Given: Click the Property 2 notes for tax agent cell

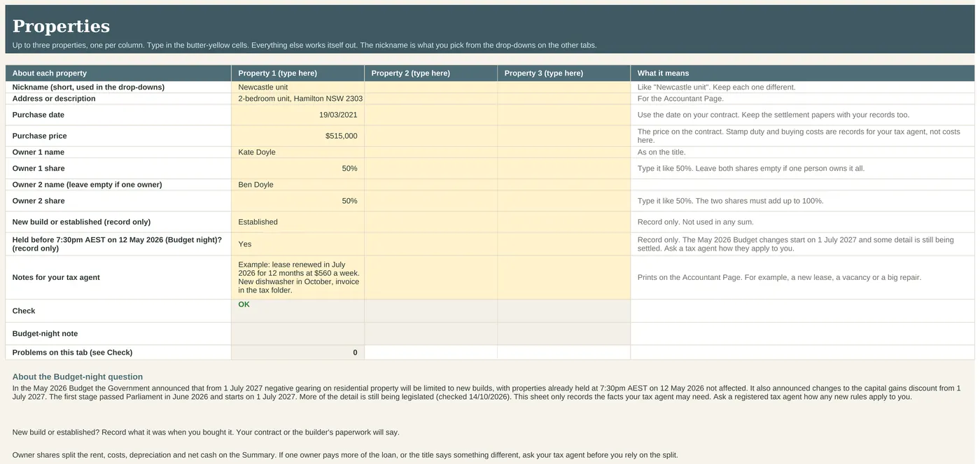Looking at the screenshot, I should [x=430, y=277].
